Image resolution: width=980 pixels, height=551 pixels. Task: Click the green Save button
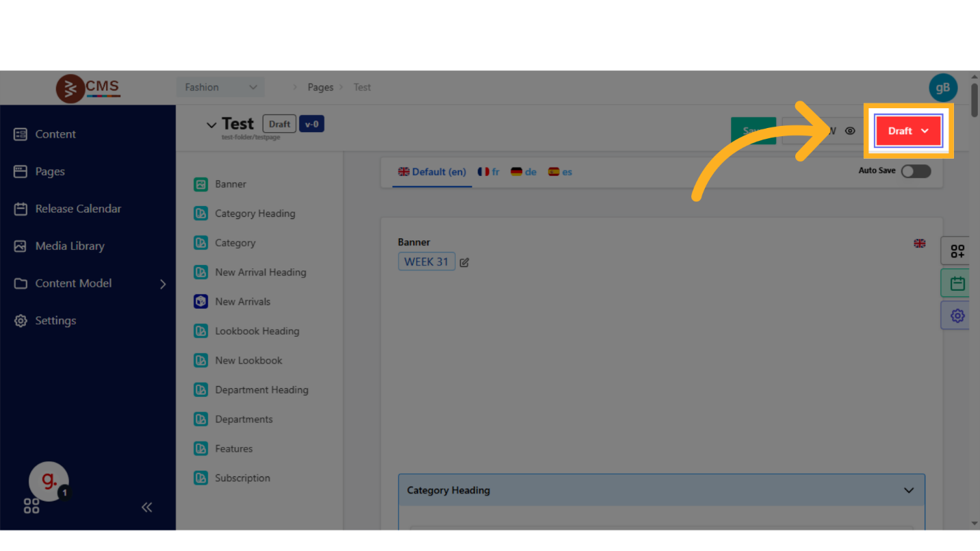coord(753,131)
